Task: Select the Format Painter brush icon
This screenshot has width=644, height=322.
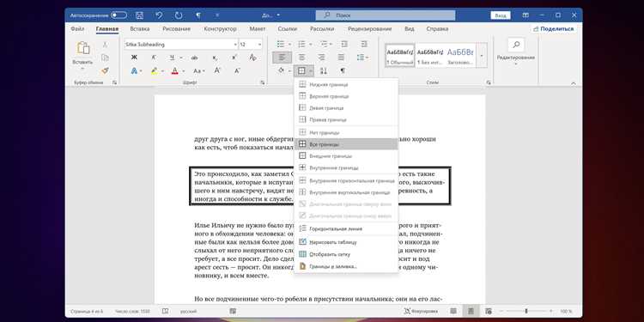Action: point(105,70)
